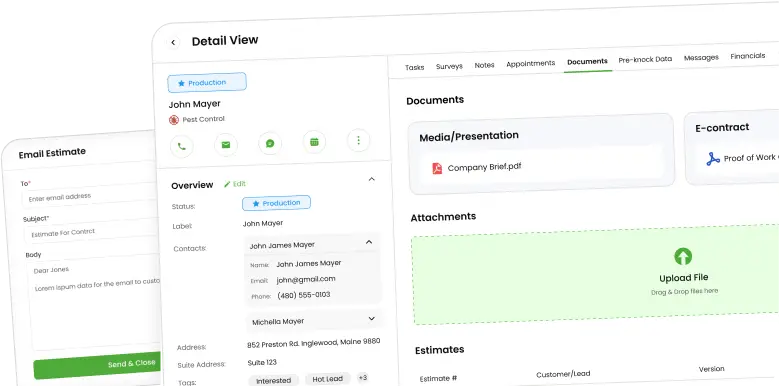Viewport: 779px width, 386px height.
Task: Call John Mayer via phone icon
Action: click(182, 146)
